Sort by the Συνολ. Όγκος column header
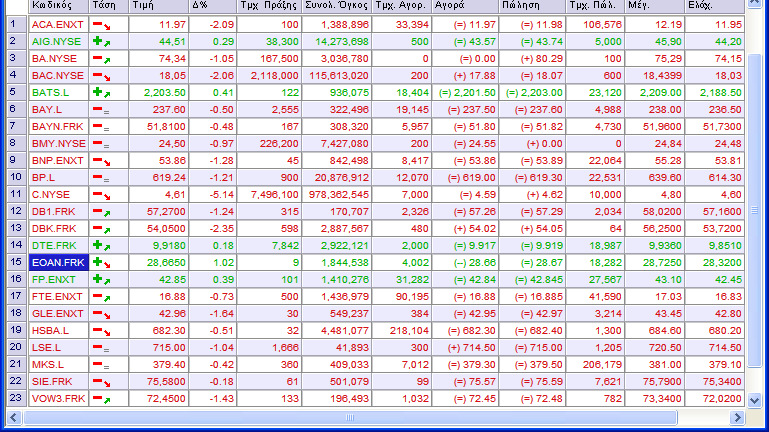This screenshot has width=769, height=432. 337,6
